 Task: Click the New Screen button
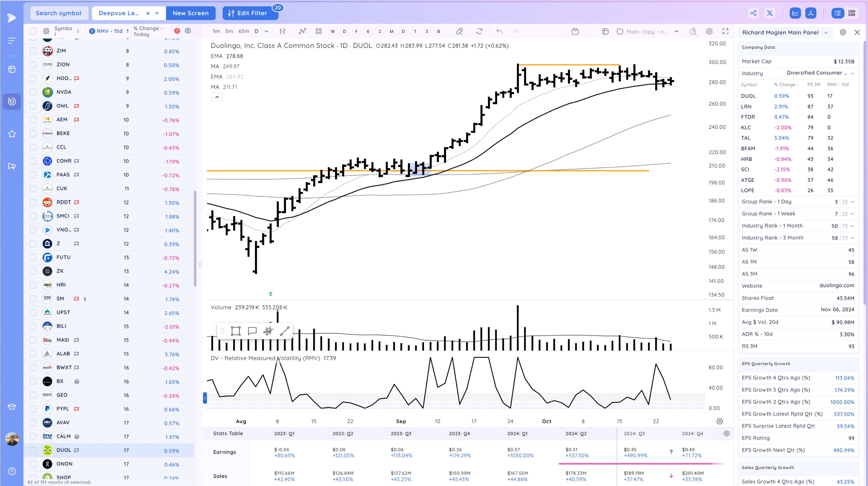[190, 13]
